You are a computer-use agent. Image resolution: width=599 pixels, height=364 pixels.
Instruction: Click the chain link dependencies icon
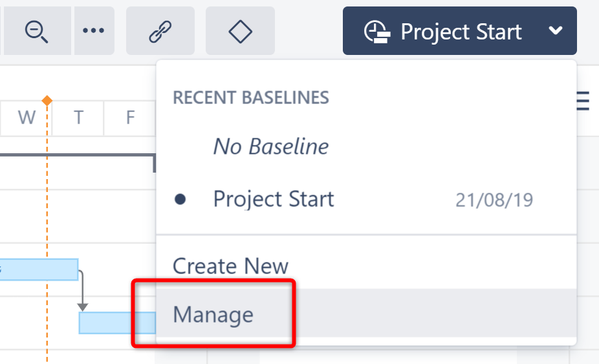[x=160, y=31]
